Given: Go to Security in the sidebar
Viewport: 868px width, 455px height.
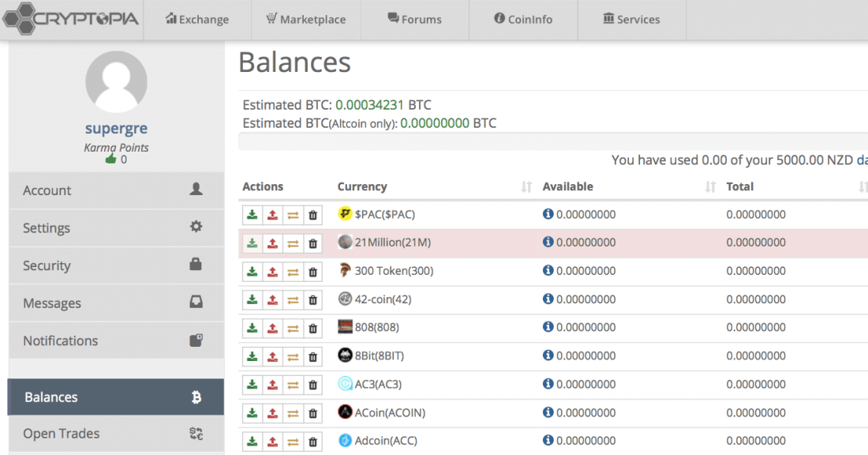Looking at the screenshot, I should pyautogui.click(x=116, y=265).
